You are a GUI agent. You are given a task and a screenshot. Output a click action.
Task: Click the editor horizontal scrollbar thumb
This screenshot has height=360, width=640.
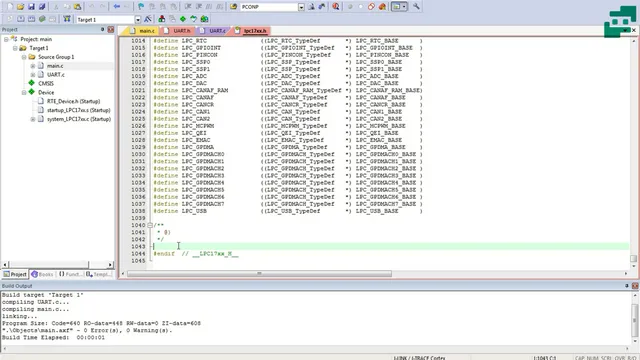click(x=259, y=273)
